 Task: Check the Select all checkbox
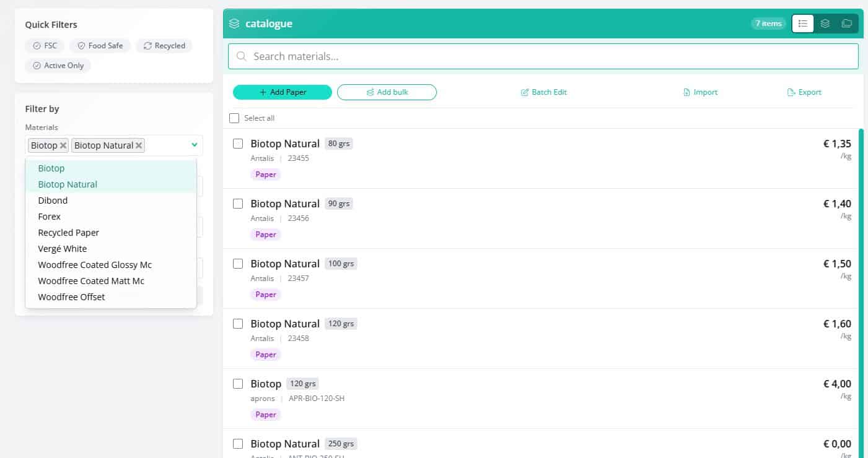[x=234, y=118]
